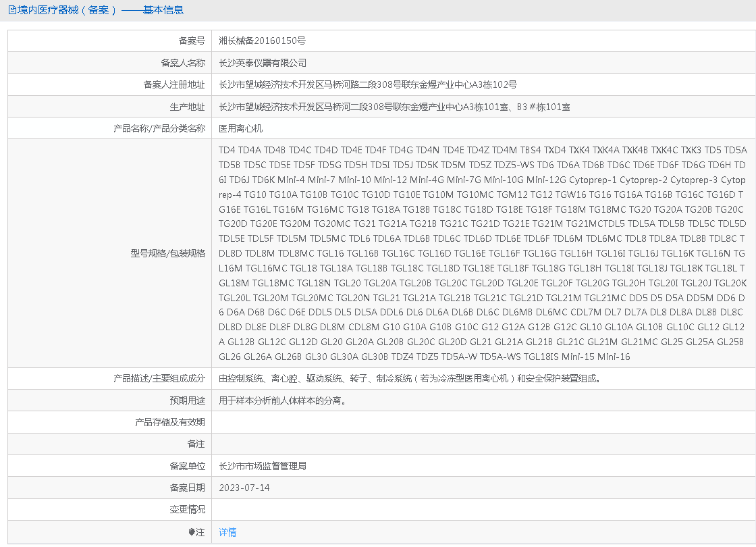The image size is (756, 547).
Task: Click the filing authority 长沙市市场监督管理局
Action: (263, 466)
